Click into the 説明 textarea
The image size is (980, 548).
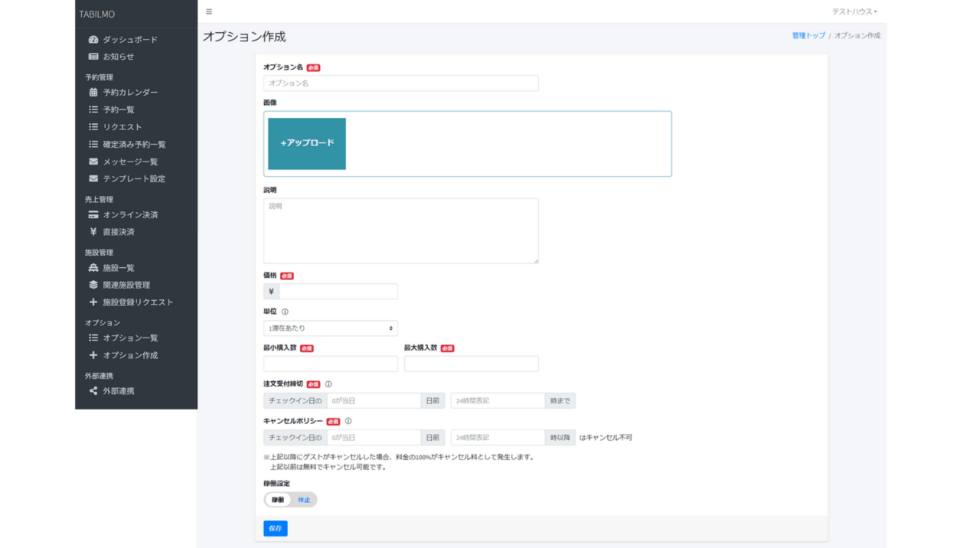(400, 230)
